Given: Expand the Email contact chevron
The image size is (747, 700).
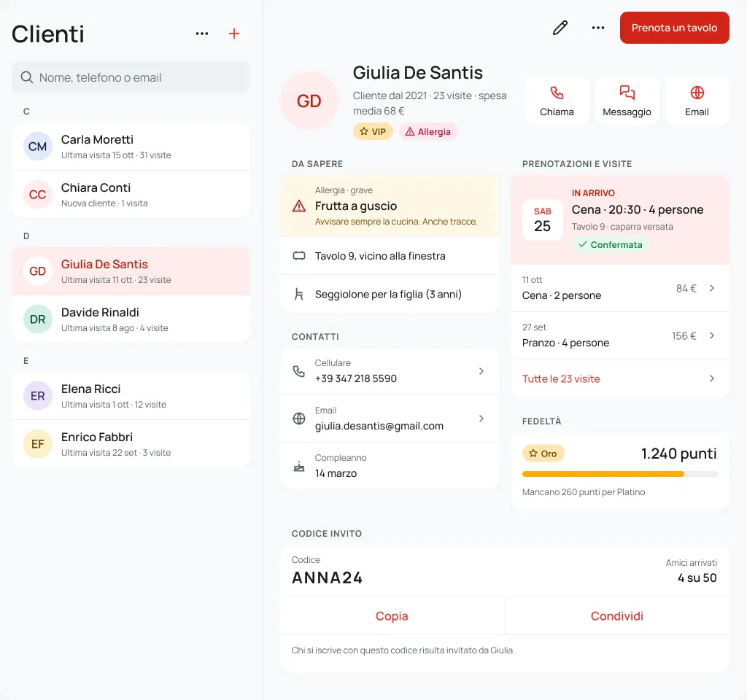Looking at the screenshot, I should 481,419.
